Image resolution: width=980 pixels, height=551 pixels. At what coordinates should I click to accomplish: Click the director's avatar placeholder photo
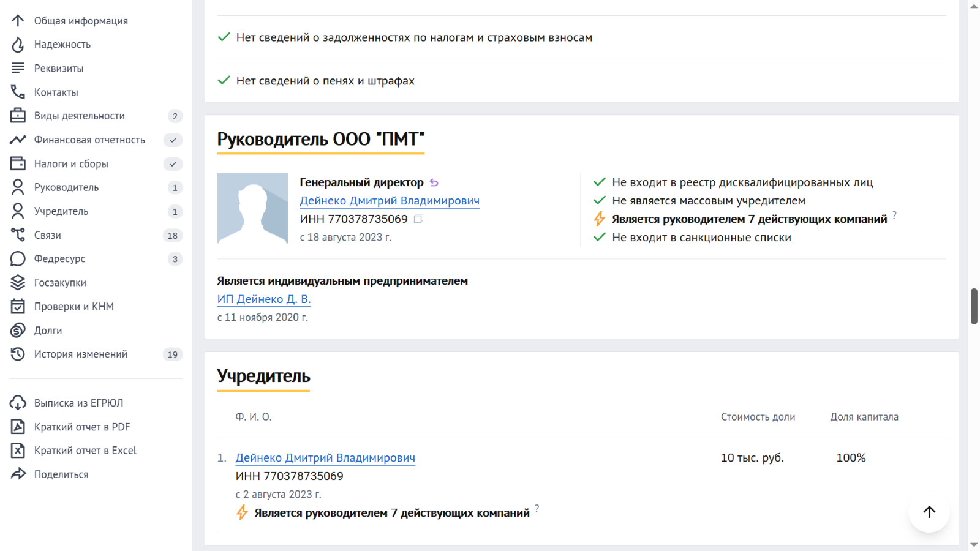coord(252,208)
